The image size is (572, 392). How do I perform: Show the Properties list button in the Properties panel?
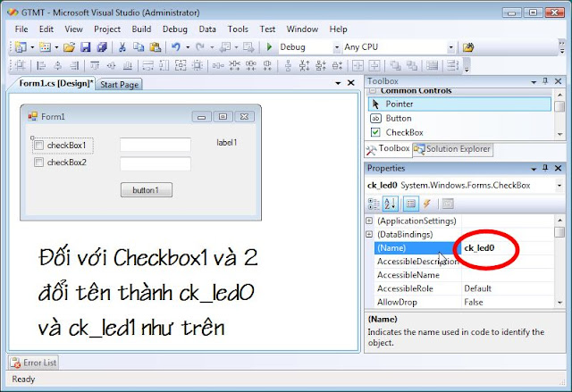point(411,204)
